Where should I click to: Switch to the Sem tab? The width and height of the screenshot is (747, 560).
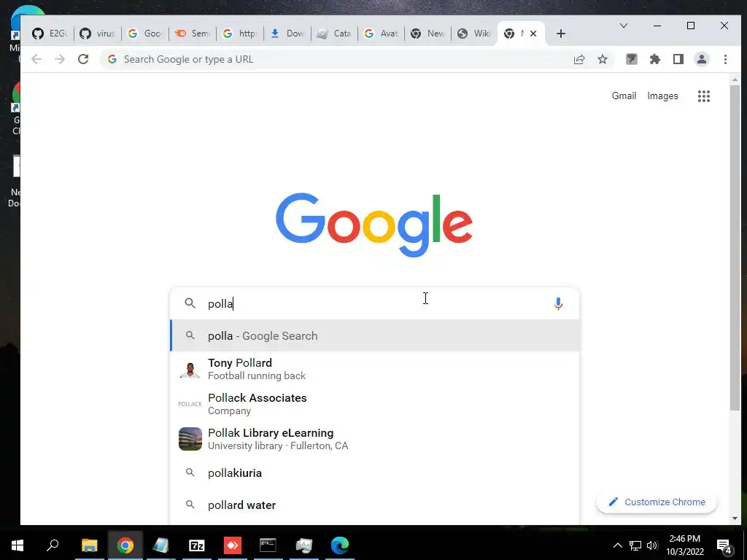point(192,34)
